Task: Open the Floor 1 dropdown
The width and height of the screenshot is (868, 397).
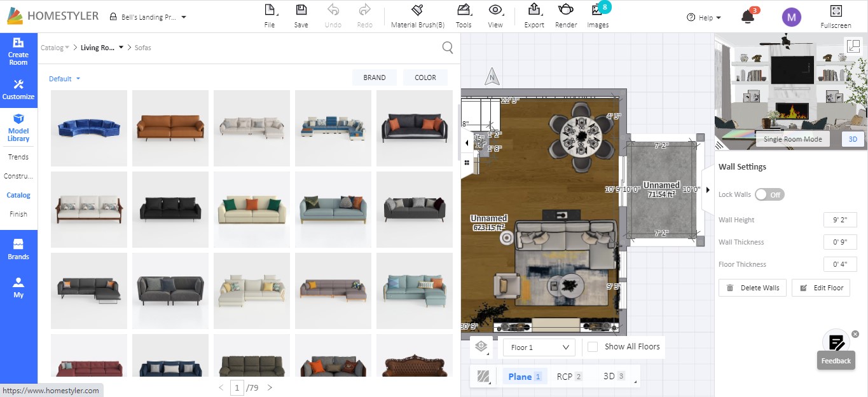Action: tap(539, 347)
